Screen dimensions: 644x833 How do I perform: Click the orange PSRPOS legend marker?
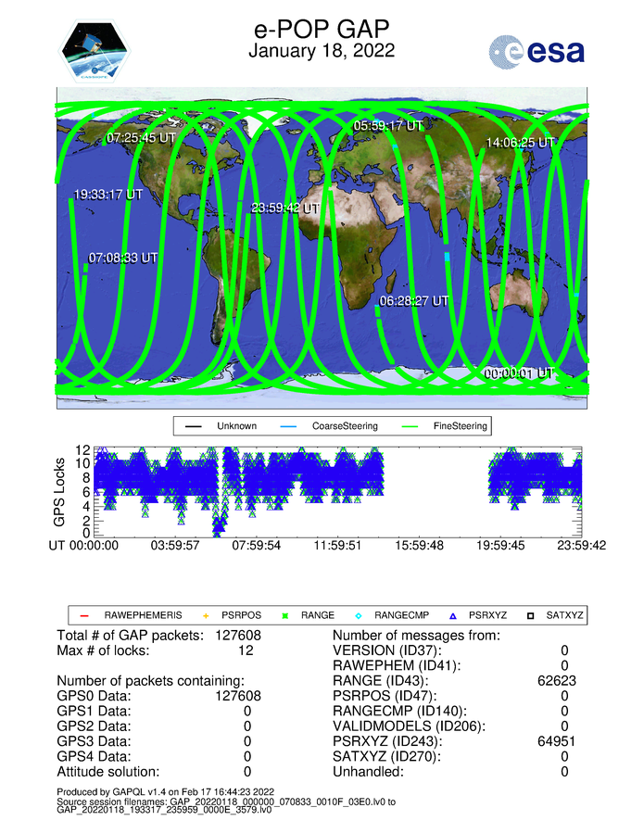coord(207,615)
